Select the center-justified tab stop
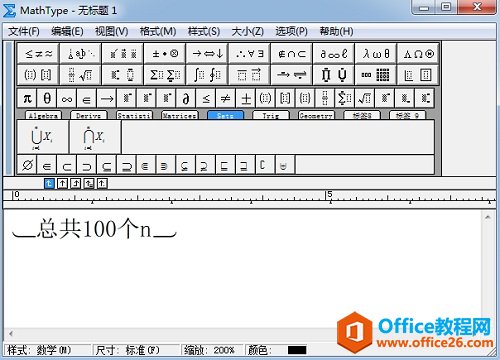Screen dimensions: 500x360 coord(62,183)
